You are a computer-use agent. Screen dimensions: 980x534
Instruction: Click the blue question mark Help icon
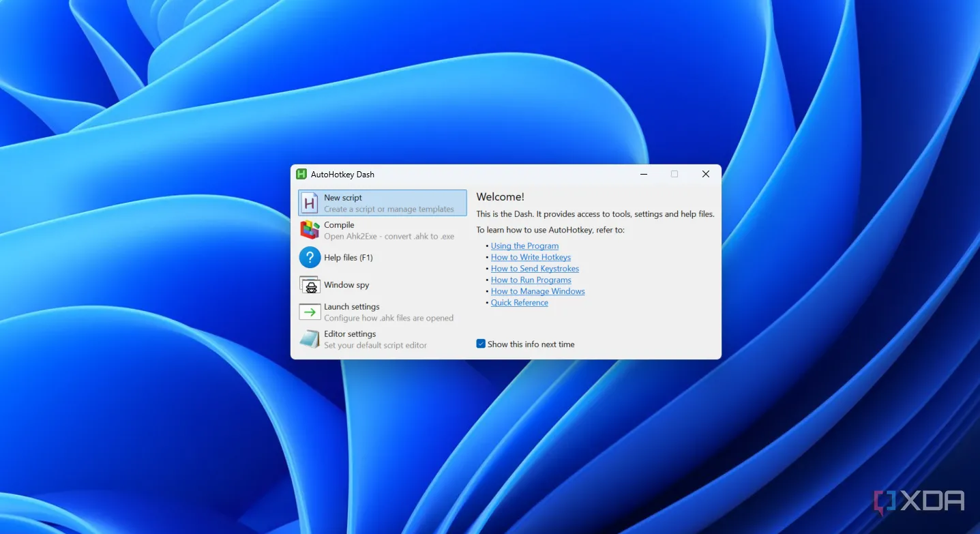(310, 258)
